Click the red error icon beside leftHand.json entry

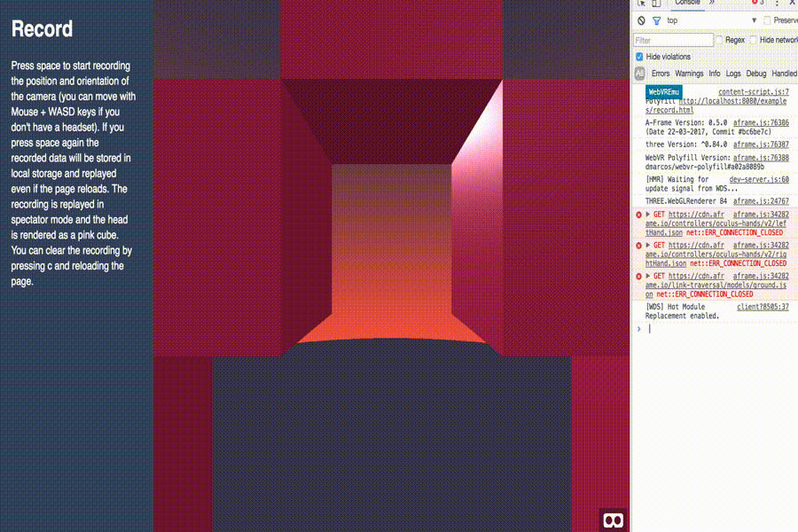[638, 215]
